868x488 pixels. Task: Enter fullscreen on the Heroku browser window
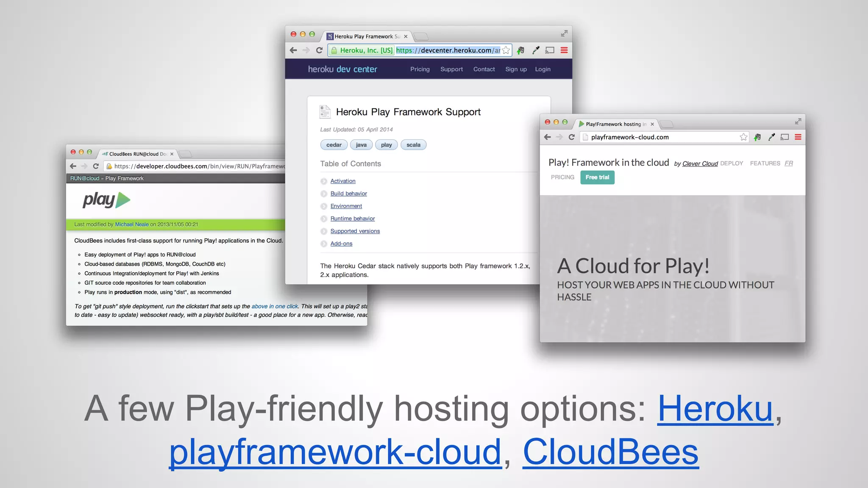point(564,33)
